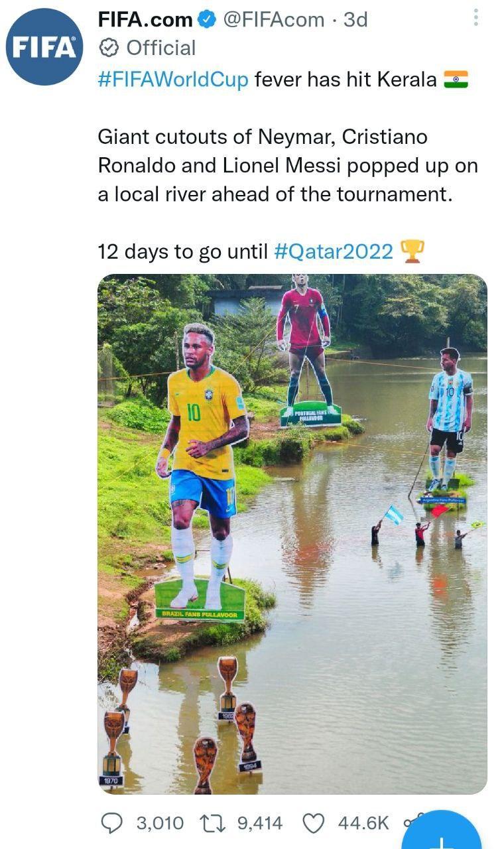
Task: Click the Official label checkmark icon
Action: click(x=109, y=48)
